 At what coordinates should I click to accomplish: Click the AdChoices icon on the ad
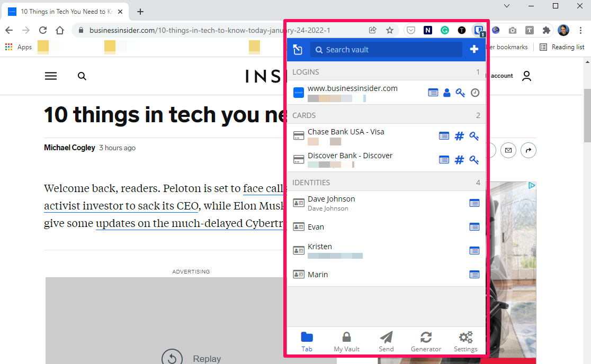coord(532,186)
